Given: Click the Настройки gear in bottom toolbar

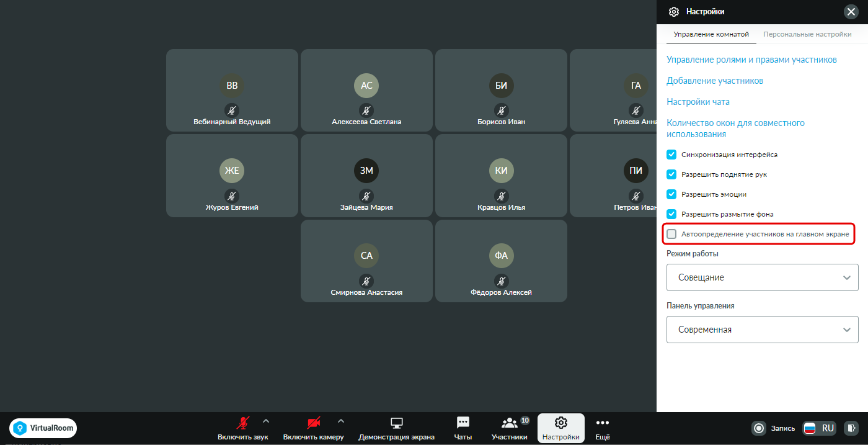Looking at the screenshot, I should tap(561, 428).
